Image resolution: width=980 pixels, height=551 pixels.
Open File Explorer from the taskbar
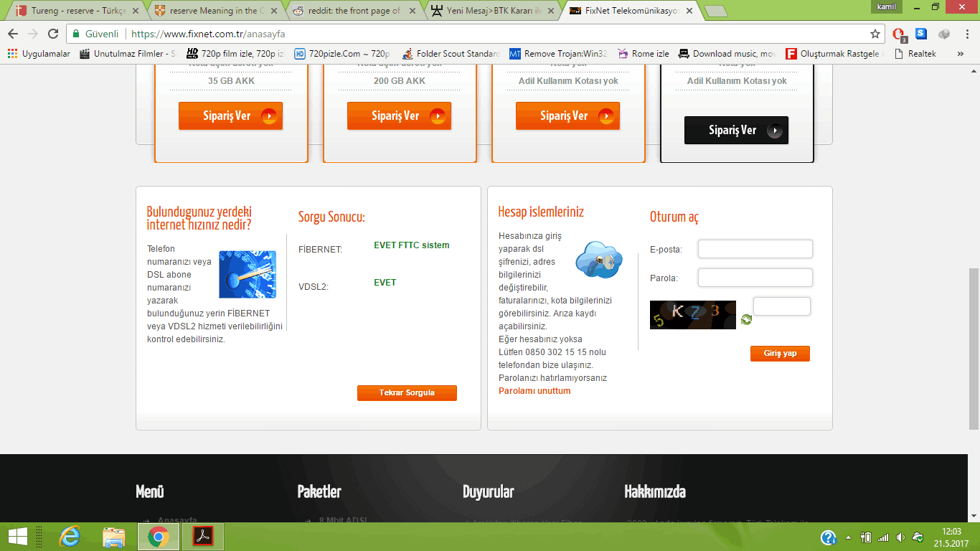tap(114, 537)
